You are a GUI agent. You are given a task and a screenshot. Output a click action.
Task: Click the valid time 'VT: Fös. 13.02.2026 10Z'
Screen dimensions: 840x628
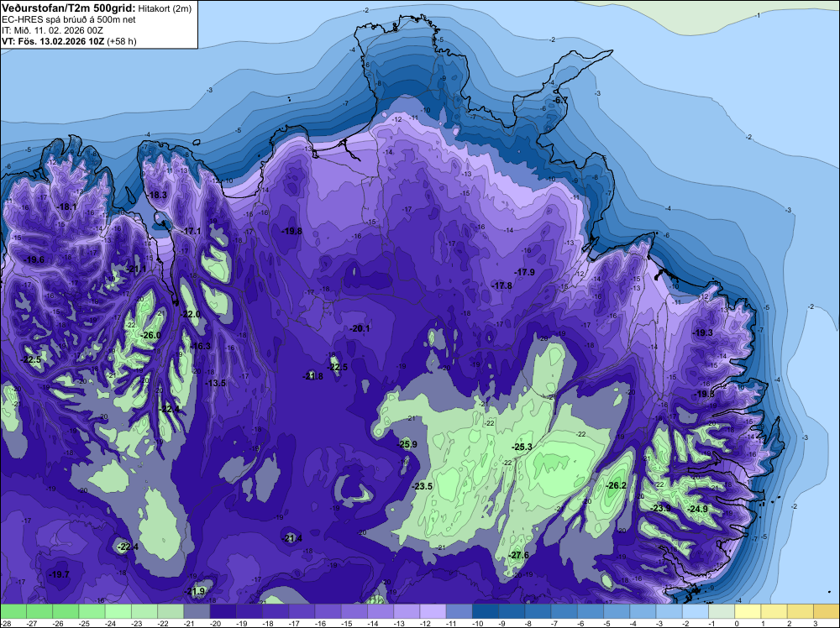[x=53, y=41]
